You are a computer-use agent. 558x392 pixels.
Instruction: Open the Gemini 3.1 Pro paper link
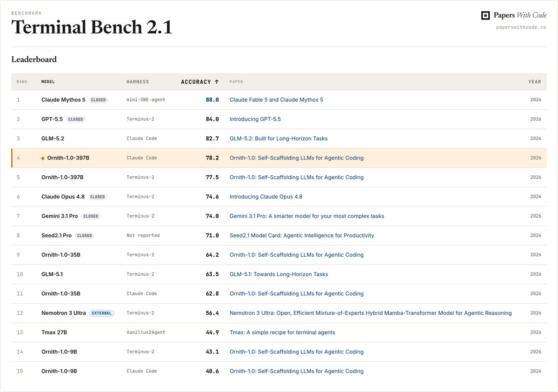tap(307, 216)
